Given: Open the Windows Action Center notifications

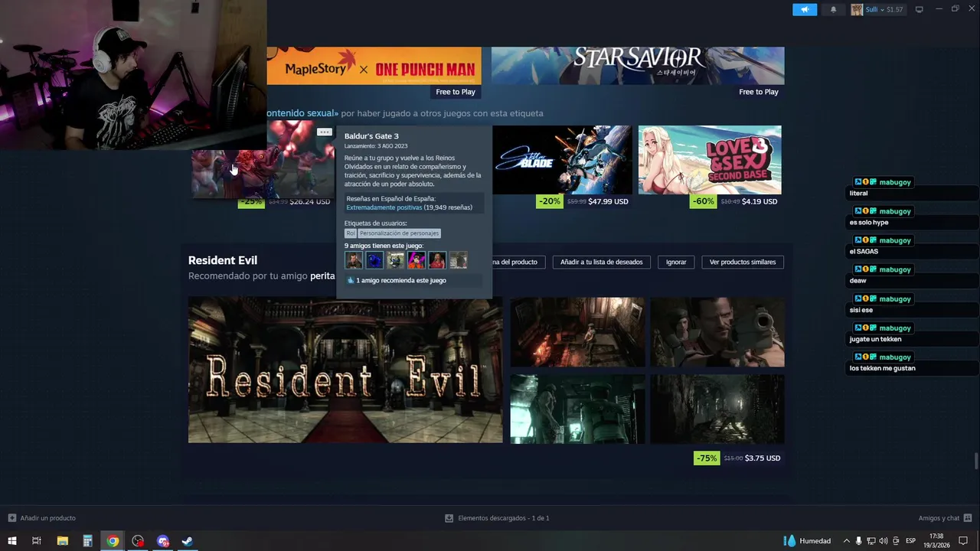Looking at the screenshot, I should (963, 541).
